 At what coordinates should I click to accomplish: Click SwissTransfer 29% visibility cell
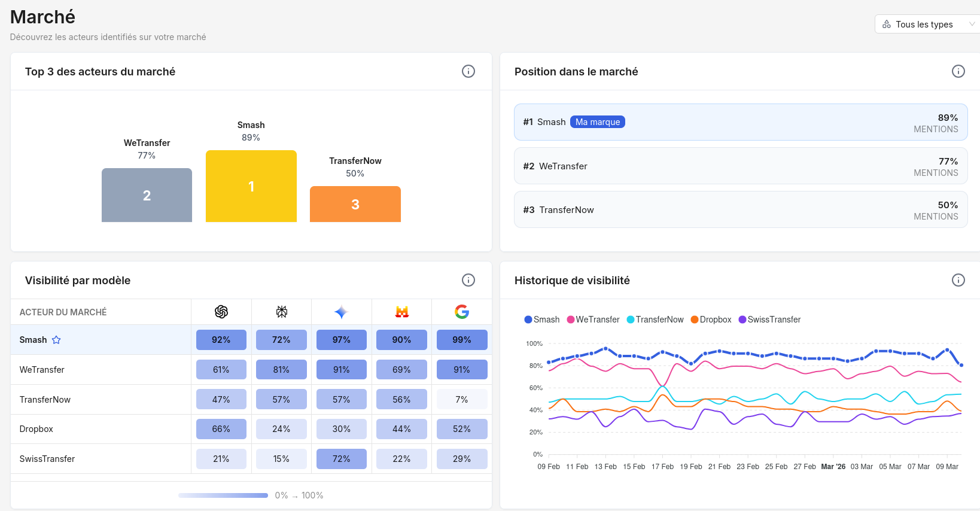click(x=462, y=459)
